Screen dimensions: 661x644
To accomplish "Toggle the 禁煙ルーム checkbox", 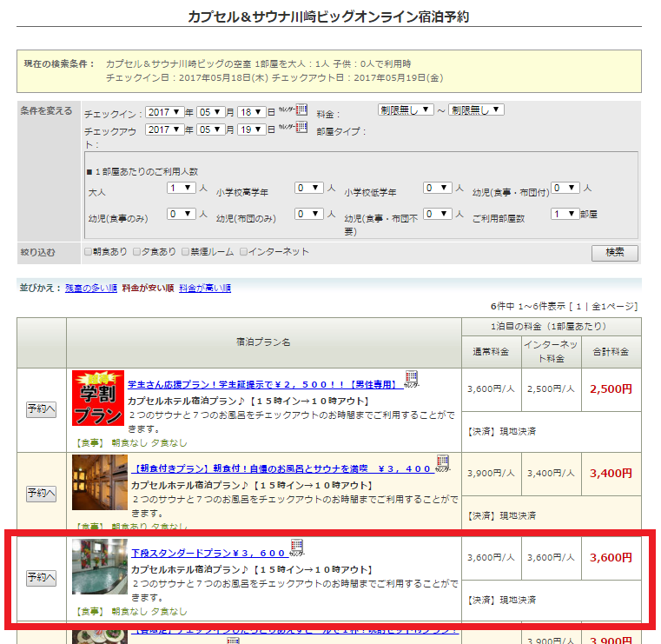I will pyautogui.click(x=186, y=252).
